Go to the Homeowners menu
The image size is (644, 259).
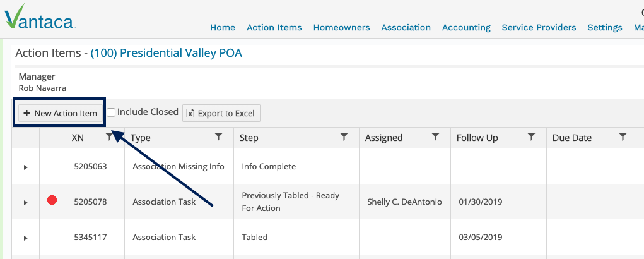[x=341, y=28]
